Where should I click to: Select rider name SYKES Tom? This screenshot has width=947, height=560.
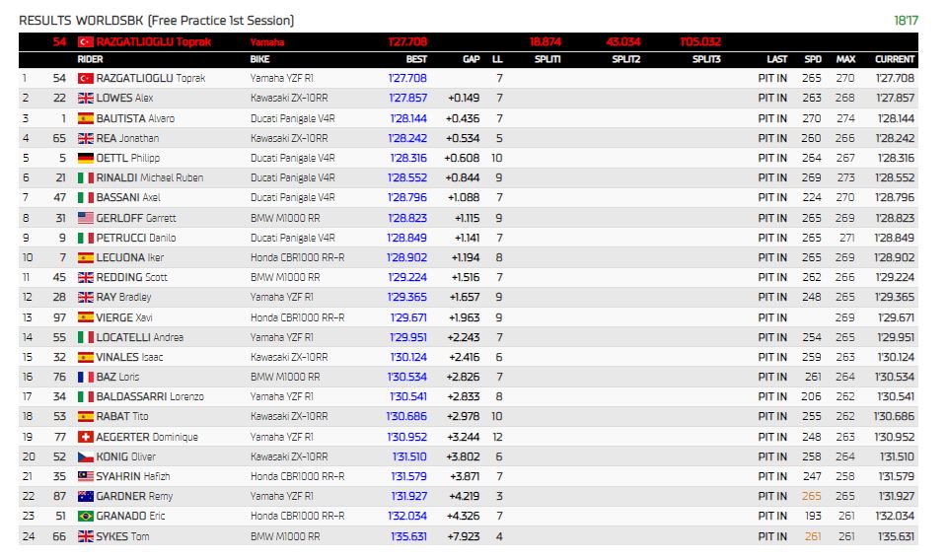point(123,536)
